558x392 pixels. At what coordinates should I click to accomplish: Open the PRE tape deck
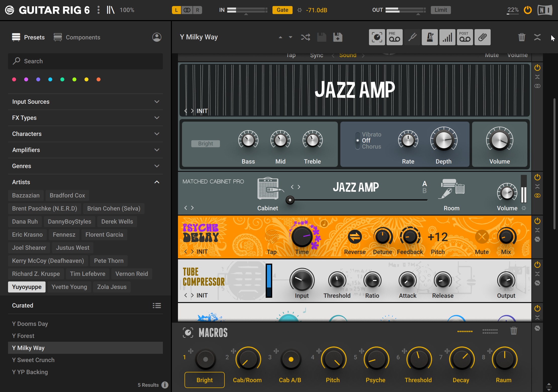(x=394, y=37)
